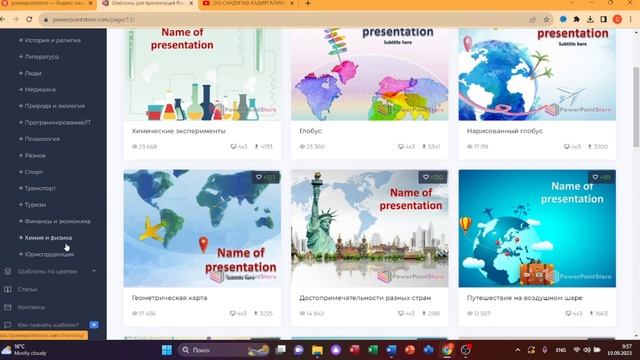640x360 pixels.
Task: Open the Windows Start menu
Action: (x=167, y=350)
